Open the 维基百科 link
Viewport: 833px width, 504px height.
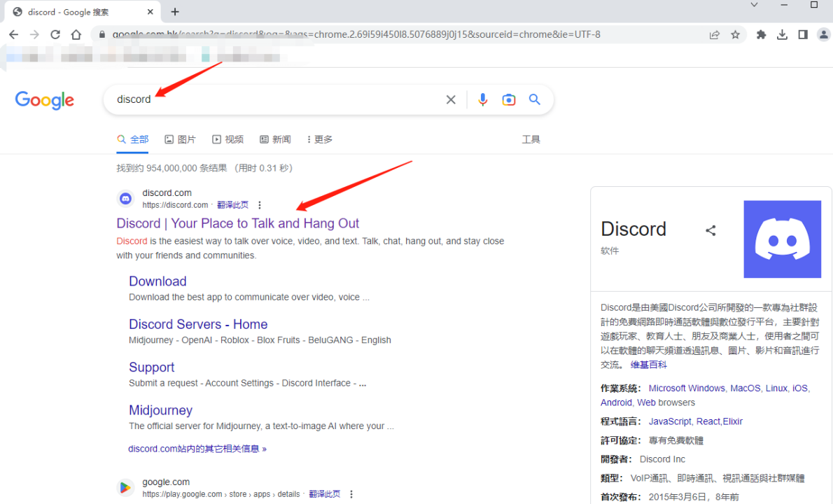coord(648,365)
